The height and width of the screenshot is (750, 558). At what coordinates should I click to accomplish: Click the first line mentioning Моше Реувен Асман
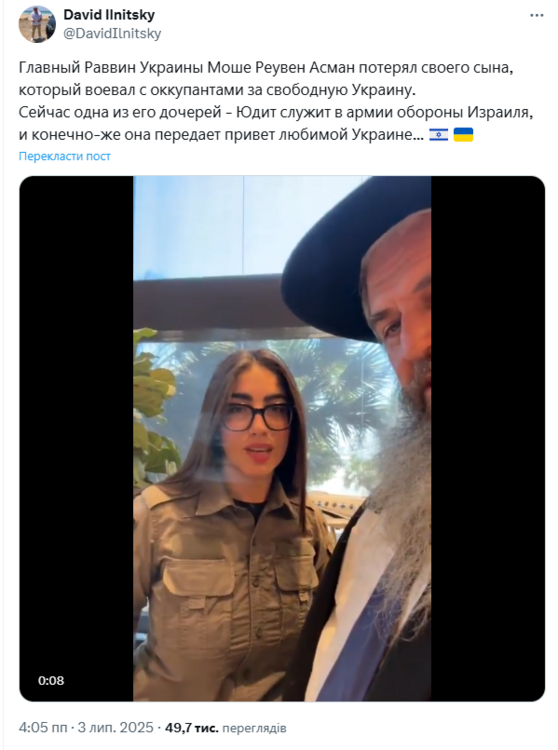pos(266,67)
